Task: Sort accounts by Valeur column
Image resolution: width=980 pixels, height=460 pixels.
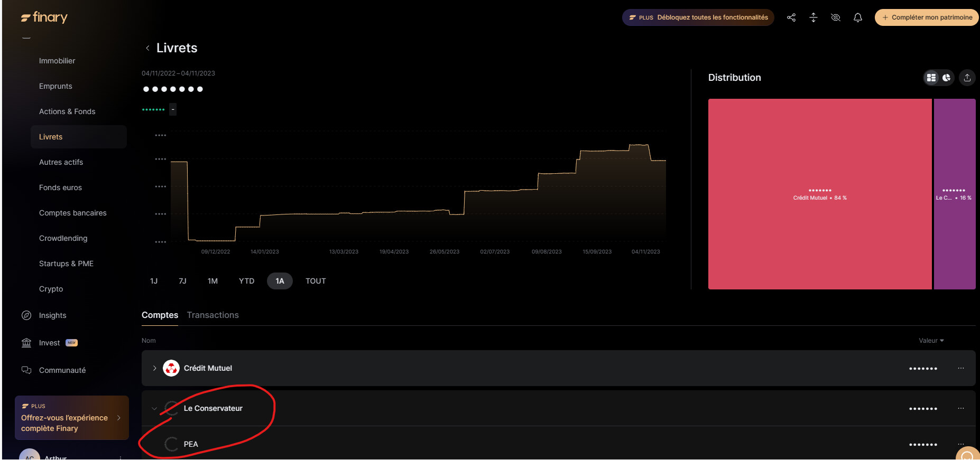Action: point(931,341)
